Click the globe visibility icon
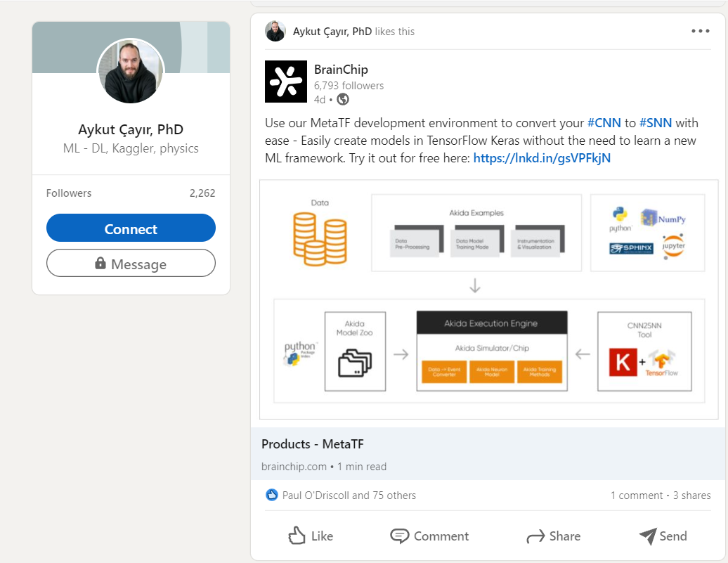 (x=343, y=99)
